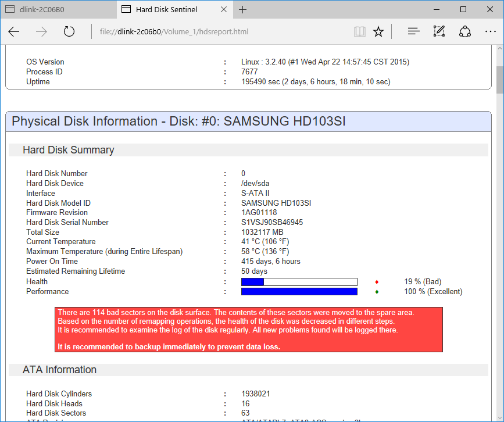
Task: Click the Estimated Remaining Lifetime label
Action: tap(76, 271)
